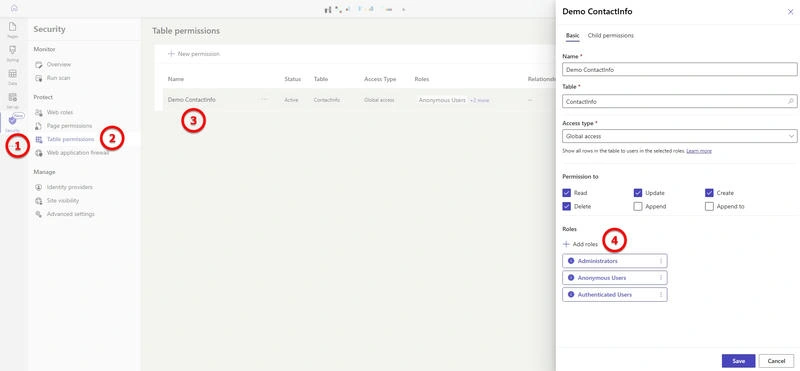Screen dimensions: 800x371
Task: Click the Web application firewall icon
Action: tap(38, 153)
